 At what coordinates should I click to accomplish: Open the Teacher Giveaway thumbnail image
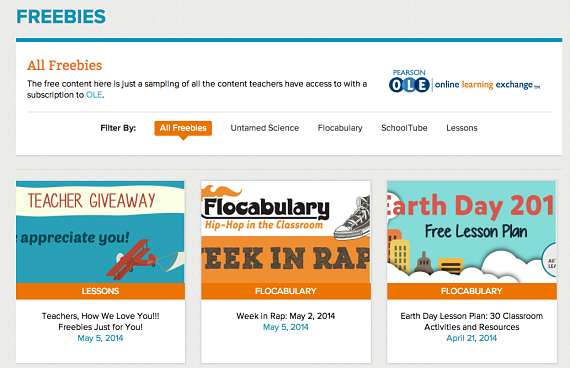click(x=100, y=232)
